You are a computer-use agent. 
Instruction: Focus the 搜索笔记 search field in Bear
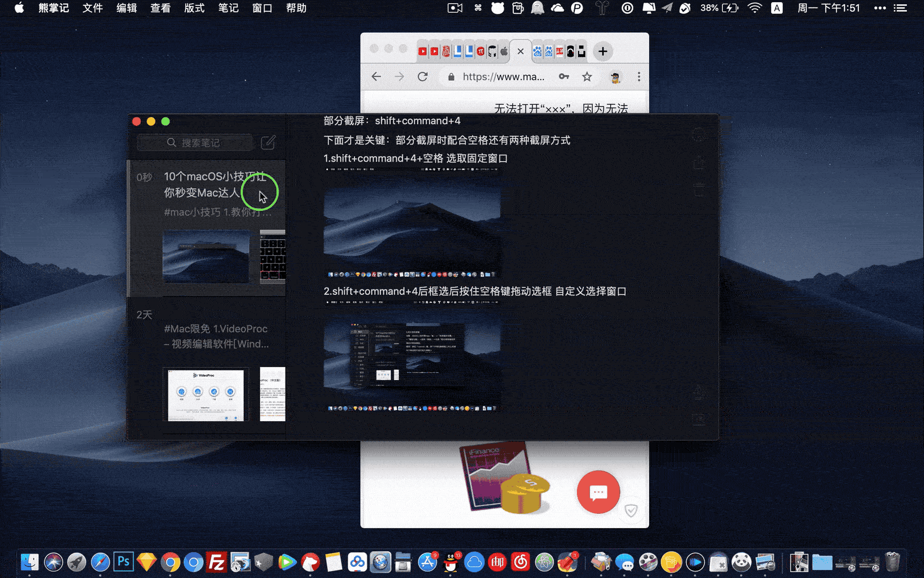pos(195,143)
